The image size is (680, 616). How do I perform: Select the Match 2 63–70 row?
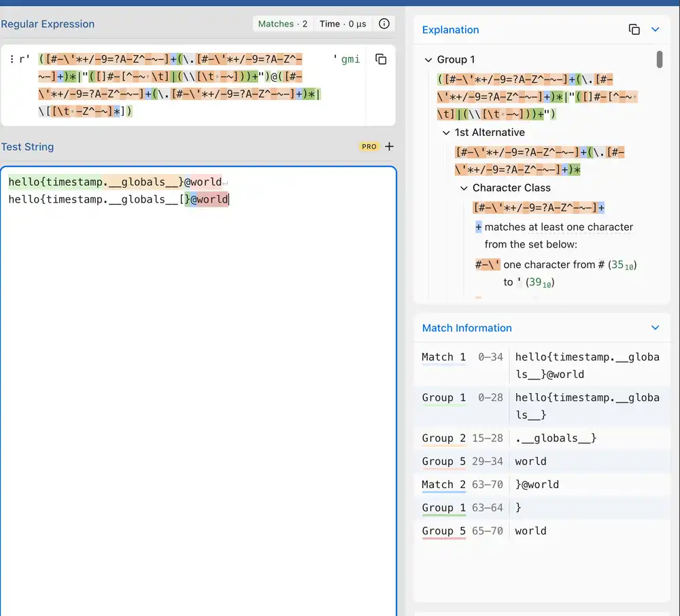point(542,484)
